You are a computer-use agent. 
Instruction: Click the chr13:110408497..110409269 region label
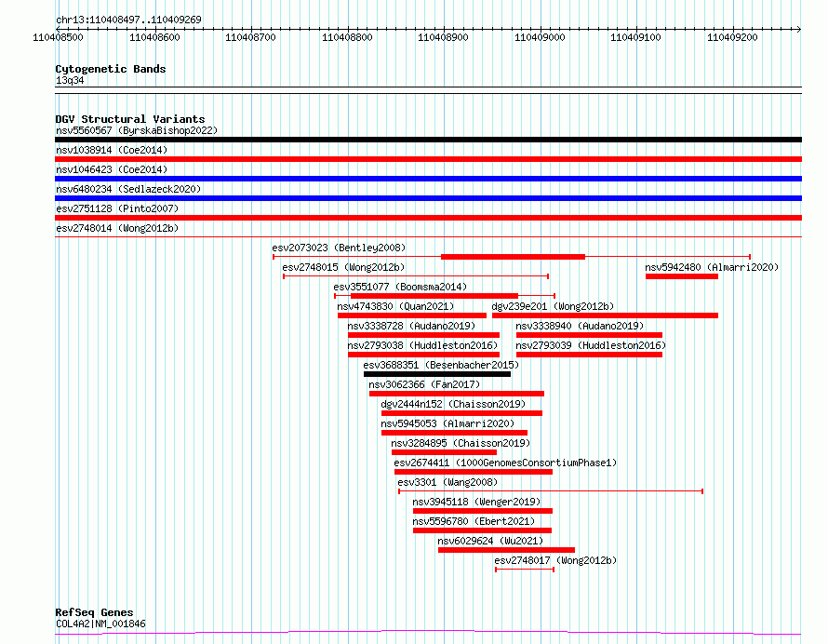(x=128, y=20)
